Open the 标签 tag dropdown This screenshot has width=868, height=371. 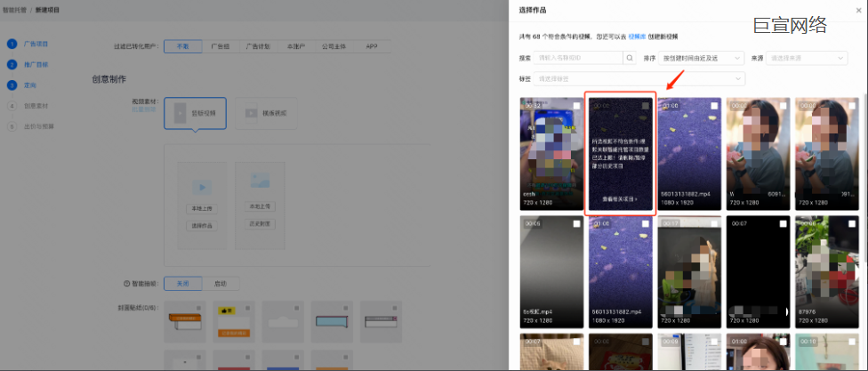pos(639,79)
